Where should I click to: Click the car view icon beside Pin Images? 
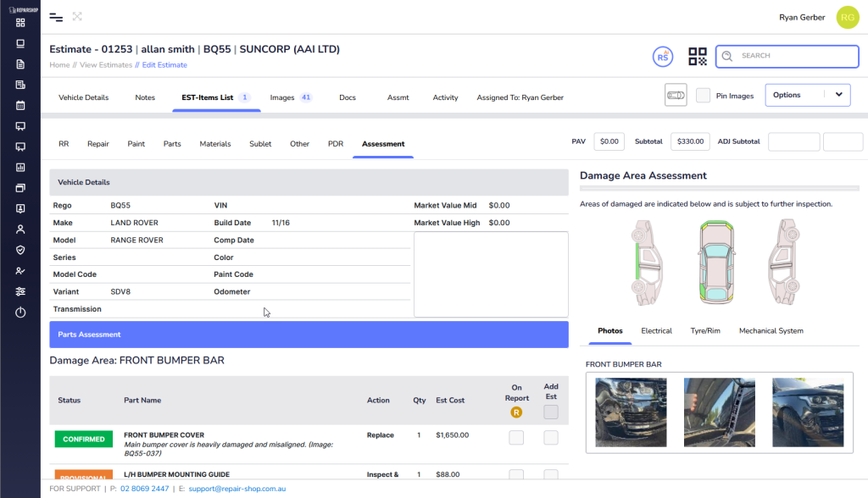676,95
